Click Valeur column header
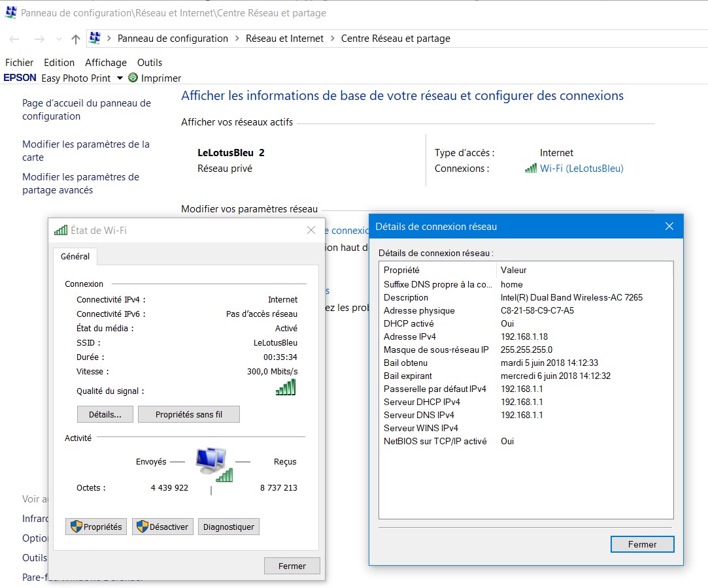Screen dimensions: 708x588 pyautogui.click(x=584, y=270)
